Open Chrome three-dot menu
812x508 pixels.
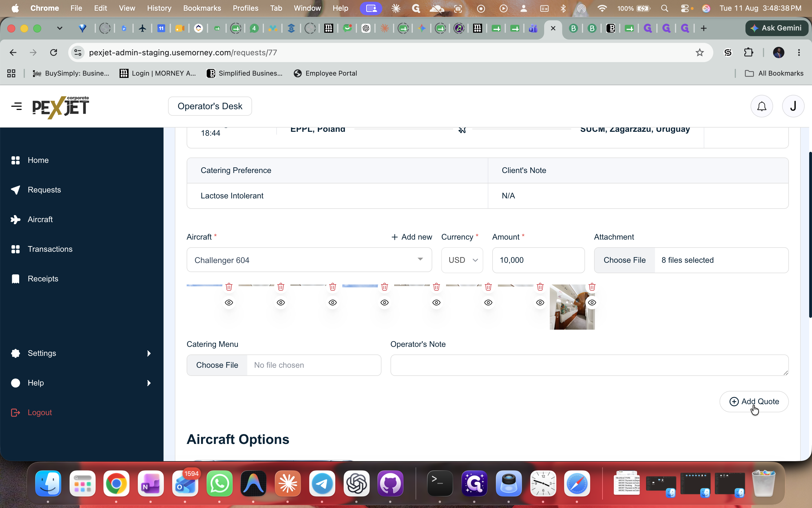click(x=799, y=52)
